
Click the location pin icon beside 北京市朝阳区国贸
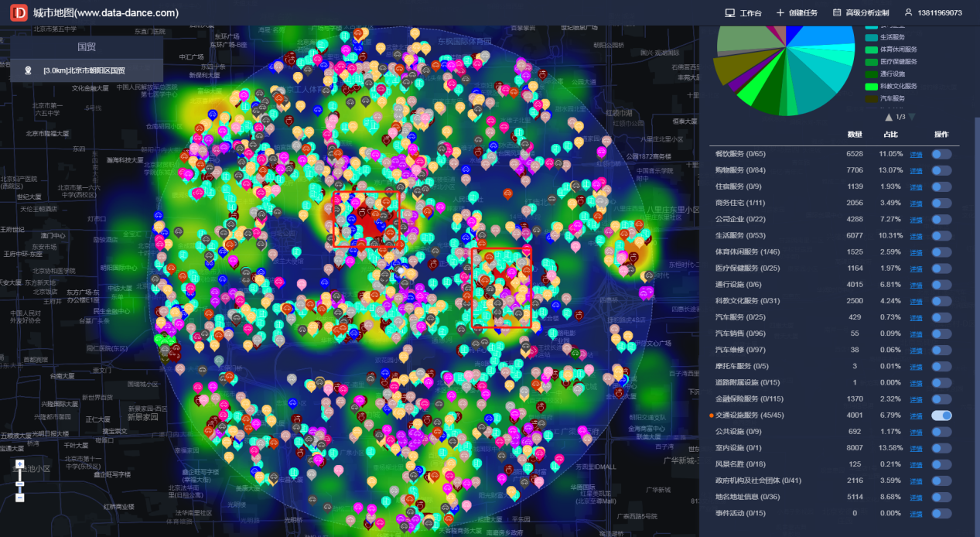pos(29,70)
